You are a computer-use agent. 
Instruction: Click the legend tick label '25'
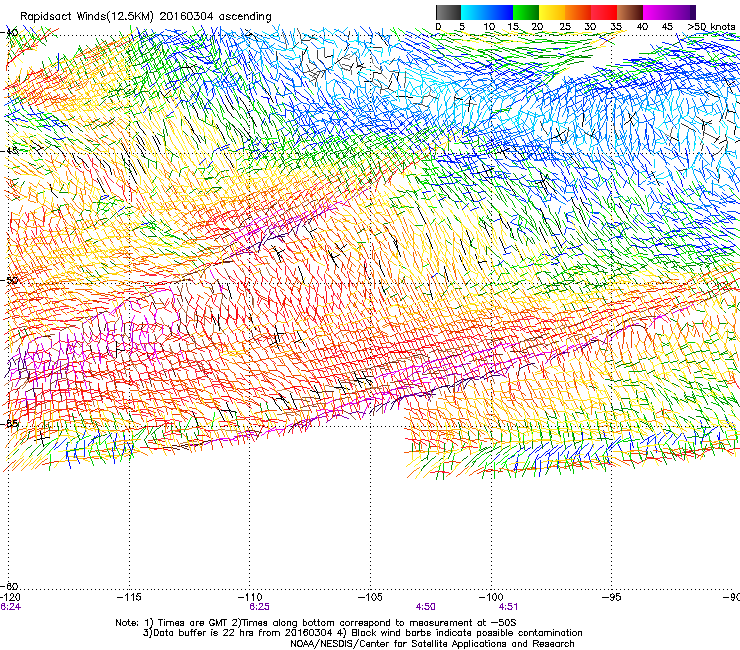point(565,26)
